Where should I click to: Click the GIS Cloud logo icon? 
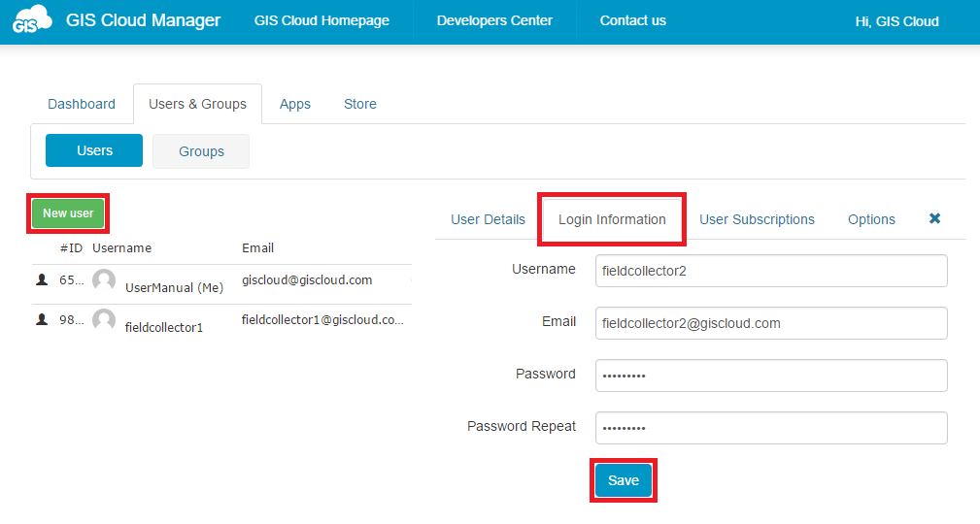click(x=32, y=19)
